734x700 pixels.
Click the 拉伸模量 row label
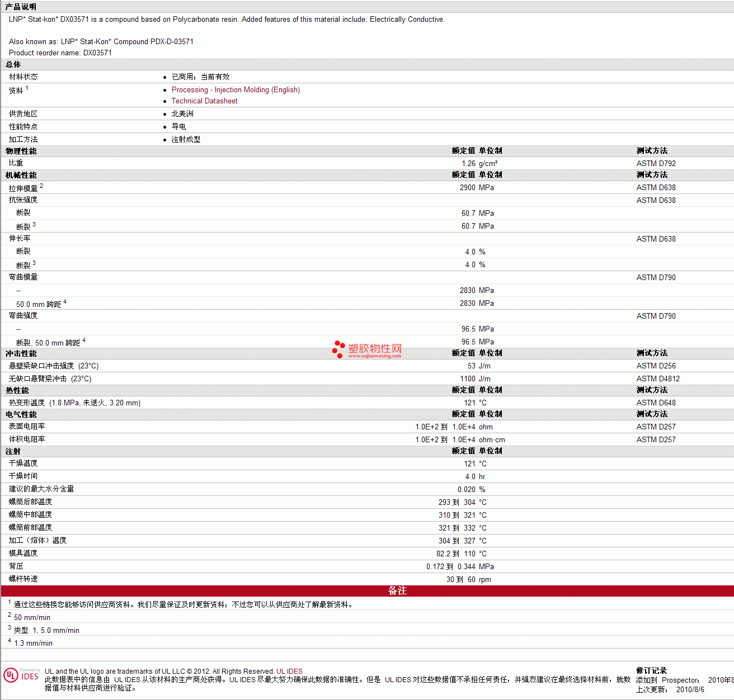[23, 188]
